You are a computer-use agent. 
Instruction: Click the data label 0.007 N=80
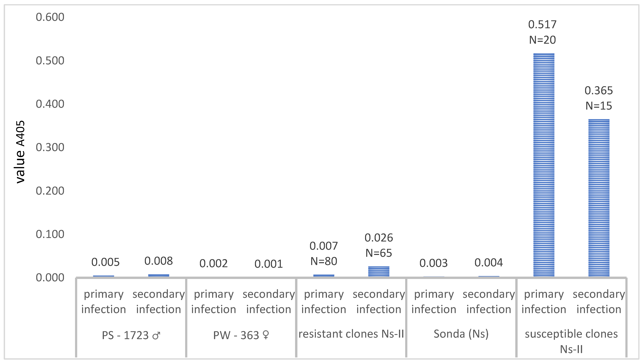324,254
